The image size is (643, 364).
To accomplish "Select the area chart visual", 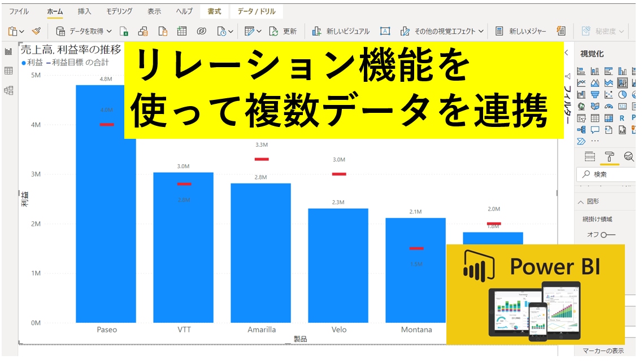I will tap(595, 83).
